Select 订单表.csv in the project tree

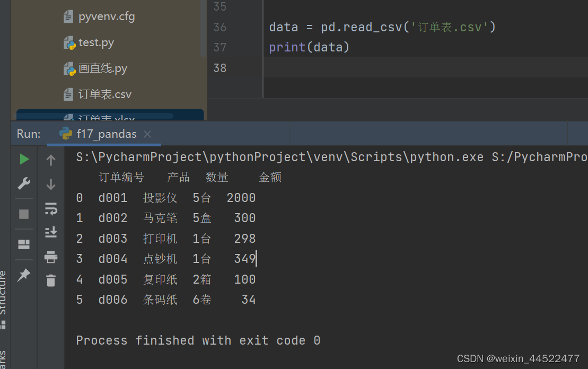105,94
